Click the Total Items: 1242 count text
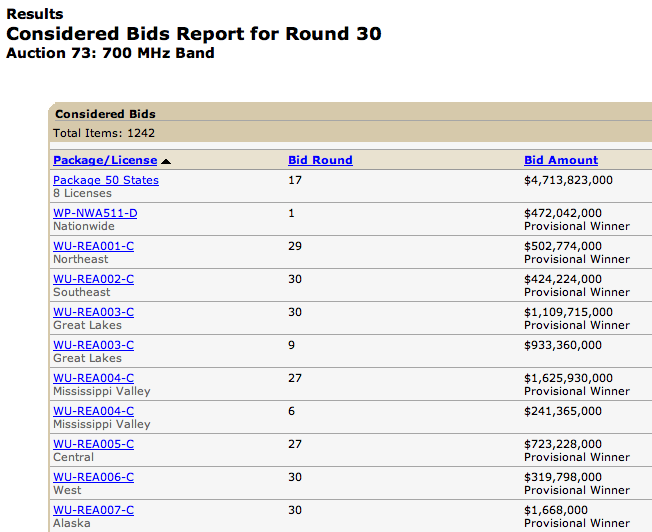Screen dimensions: 652x532 [x=104, y=133]
